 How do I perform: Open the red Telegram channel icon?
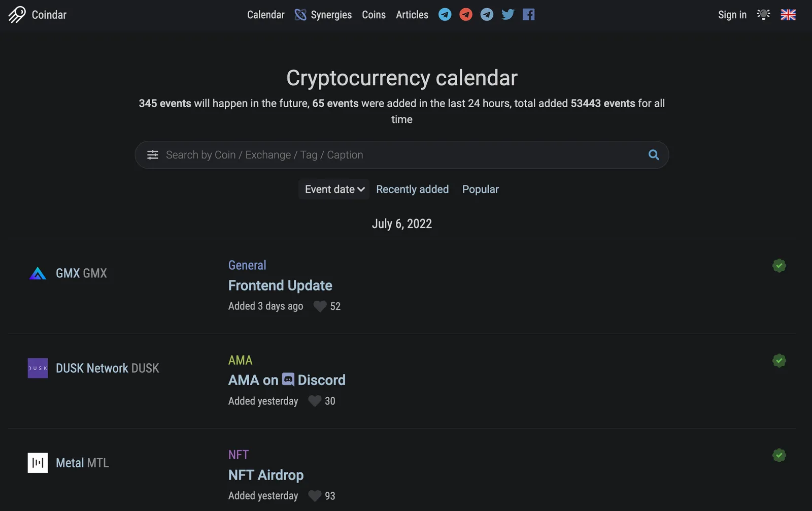click(466, 14)
